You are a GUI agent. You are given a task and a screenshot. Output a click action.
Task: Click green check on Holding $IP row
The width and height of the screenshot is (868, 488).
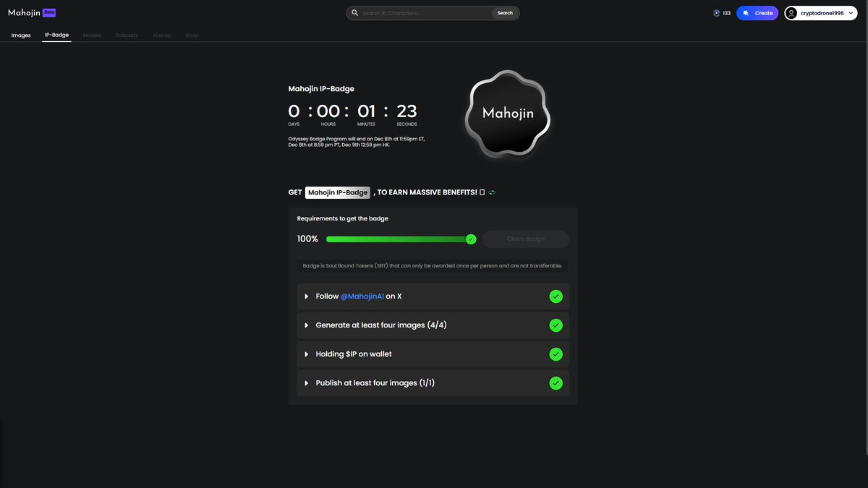click(x=556, y=354)
